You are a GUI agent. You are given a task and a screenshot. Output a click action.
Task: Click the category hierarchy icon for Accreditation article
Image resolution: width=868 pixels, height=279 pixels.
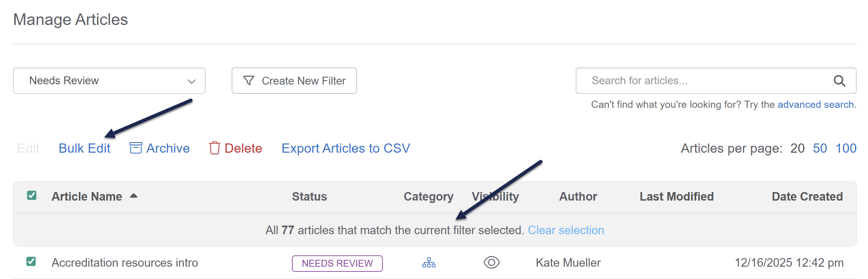[429, 263]
